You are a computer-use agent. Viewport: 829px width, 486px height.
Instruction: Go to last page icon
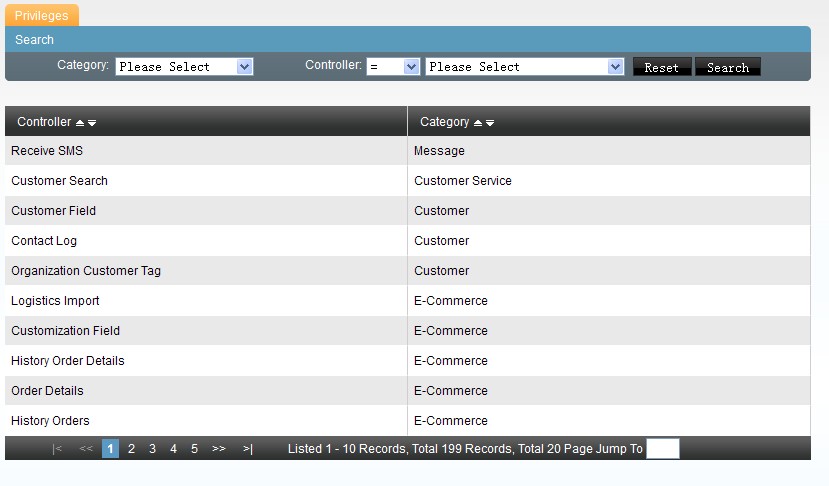[247, 449]
